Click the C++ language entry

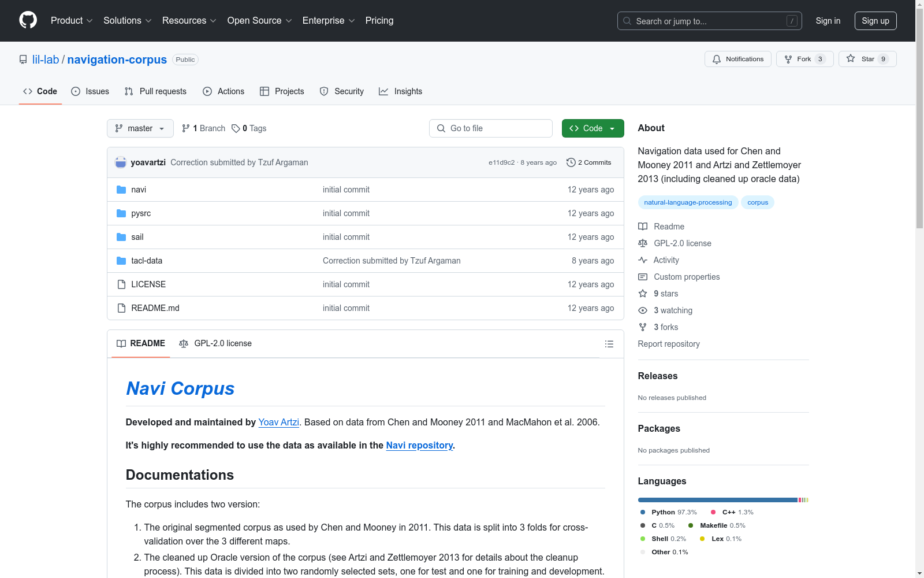[x=732, y=512]
